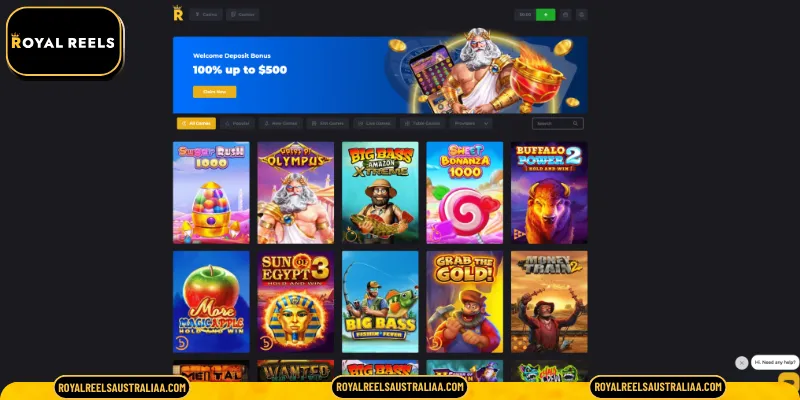Click into the game search field

[x=558, y=123]
